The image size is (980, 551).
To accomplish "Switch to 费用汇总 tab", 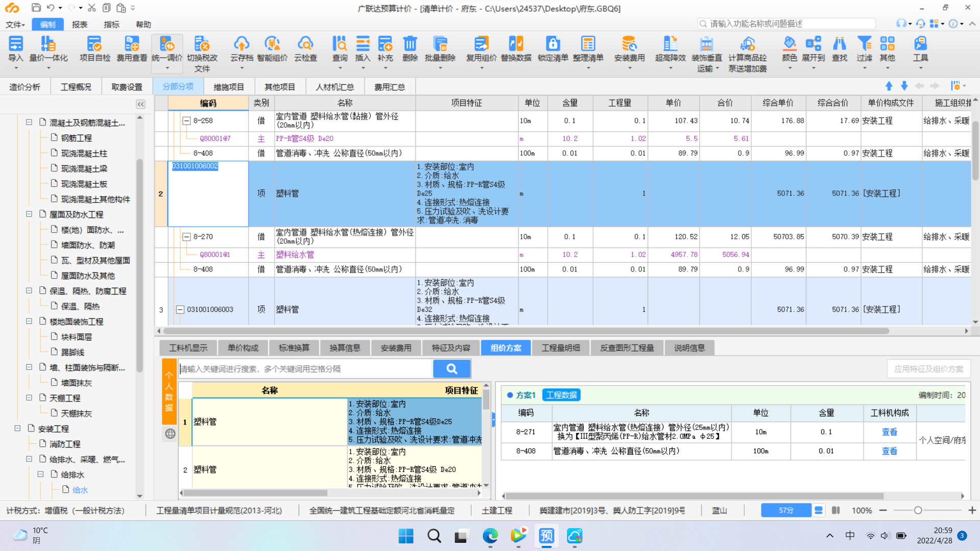I will (389, 87).
